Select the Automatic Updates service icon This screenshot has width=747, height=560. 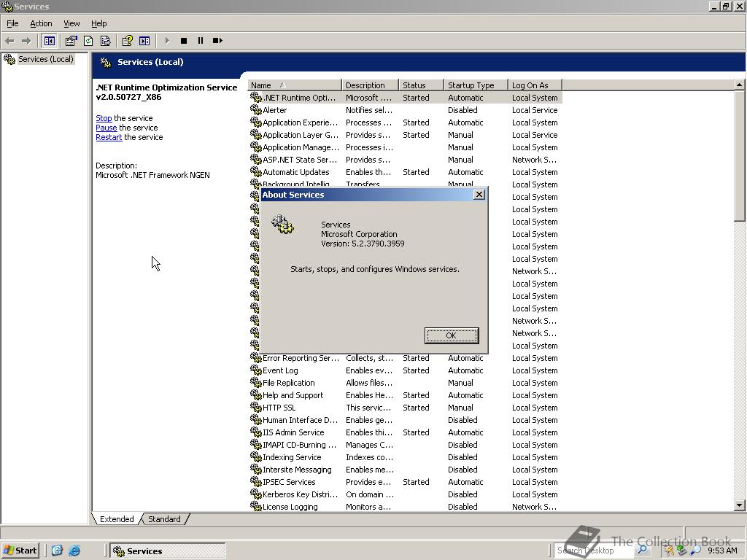point(256,171)
